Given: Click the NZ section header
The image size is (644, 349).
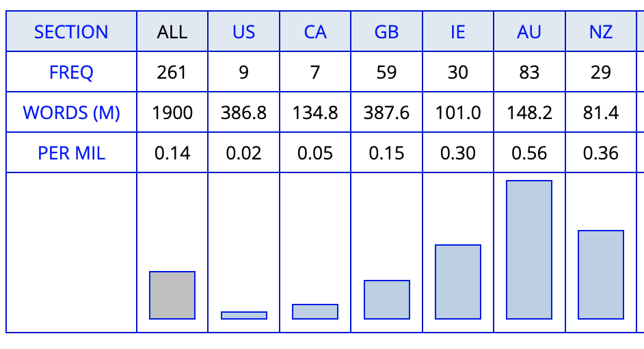Looking at the screenshot, I should (601, 32).
